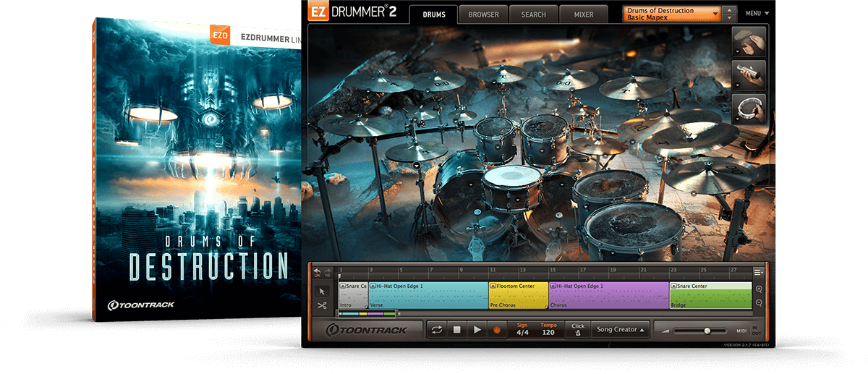Select the Pre Chorus Floortom Center block

coord(519,296)
